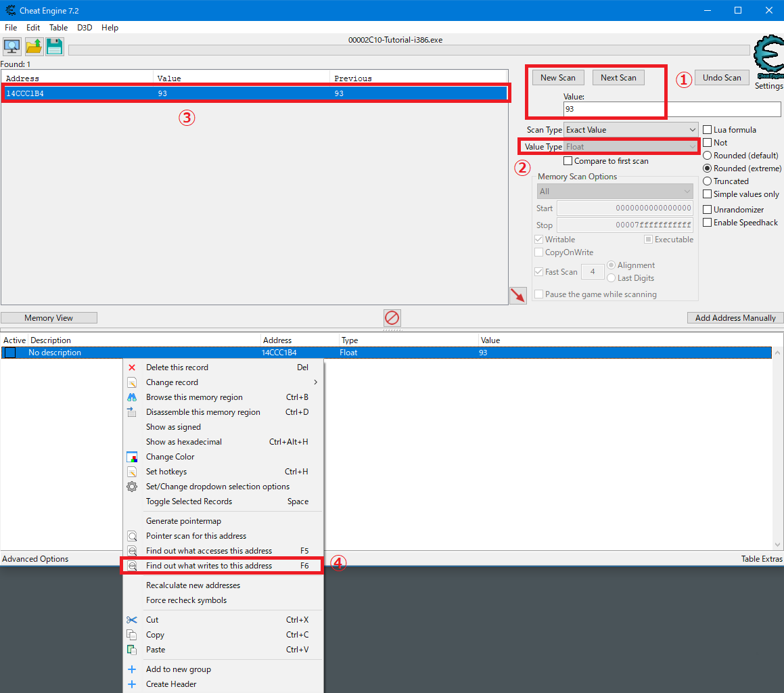Open the Table menu

tap(58, 28)
